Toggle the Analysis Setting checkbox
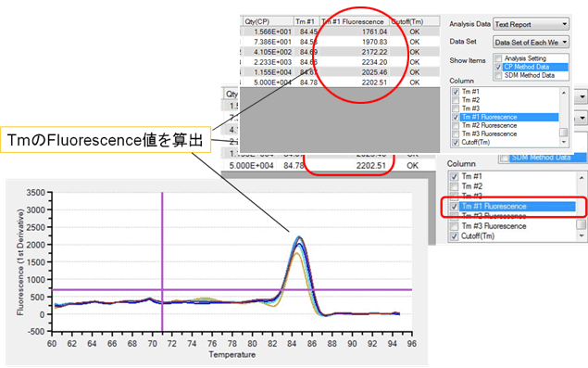 pos(498,58)
